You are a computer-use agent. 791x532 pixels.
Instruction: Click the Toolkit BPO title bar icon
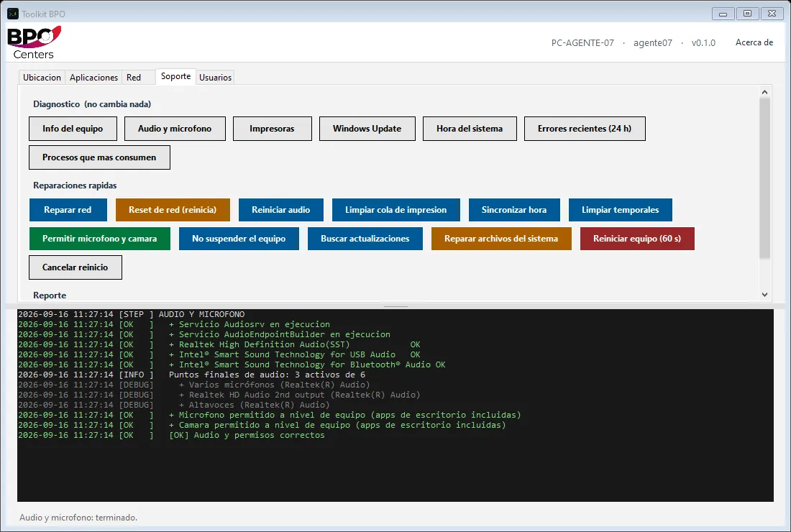click(x=13, y=14)
